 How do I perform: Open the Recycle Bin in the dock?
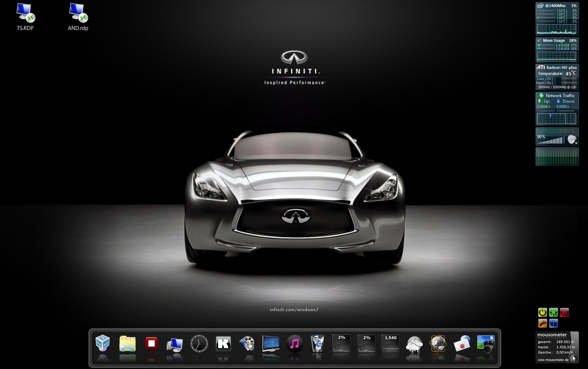point(317,343)
